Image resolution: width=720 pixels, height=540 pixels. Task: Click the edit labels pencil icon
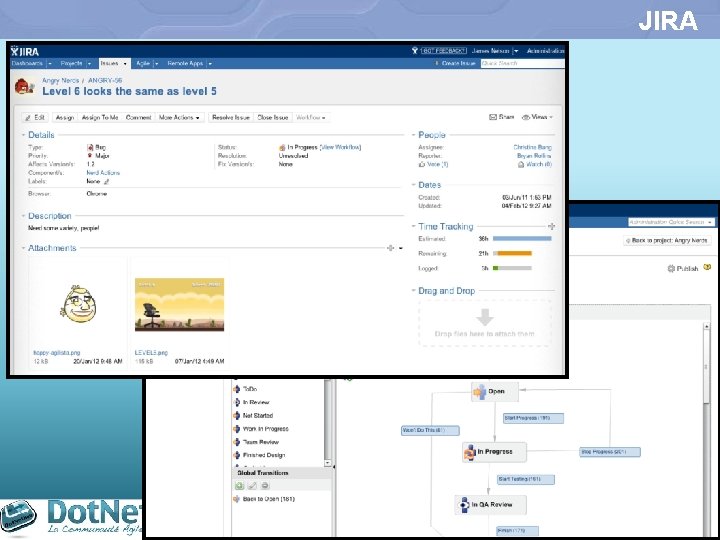click(x=107, y=182)
